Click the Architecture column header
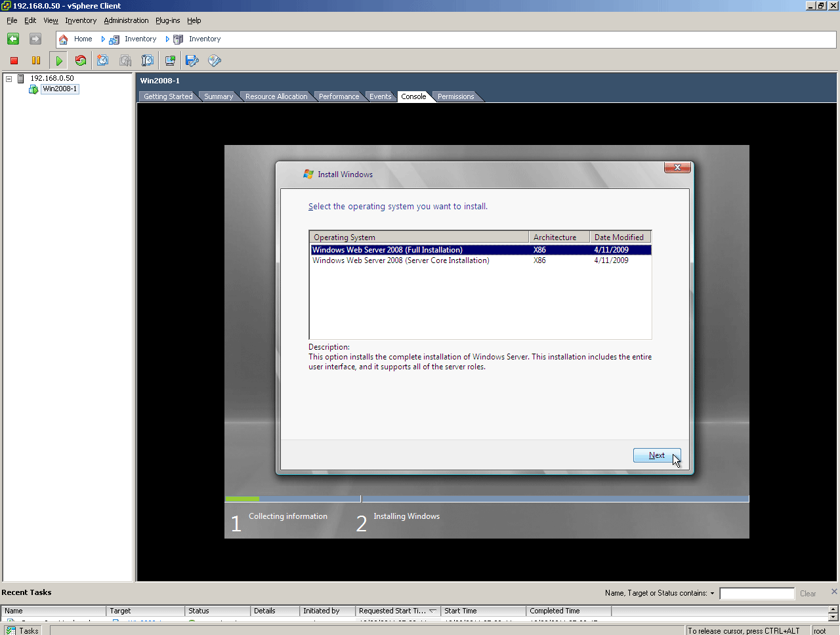This screenshot has height=635, width=840. click(559, 237)
